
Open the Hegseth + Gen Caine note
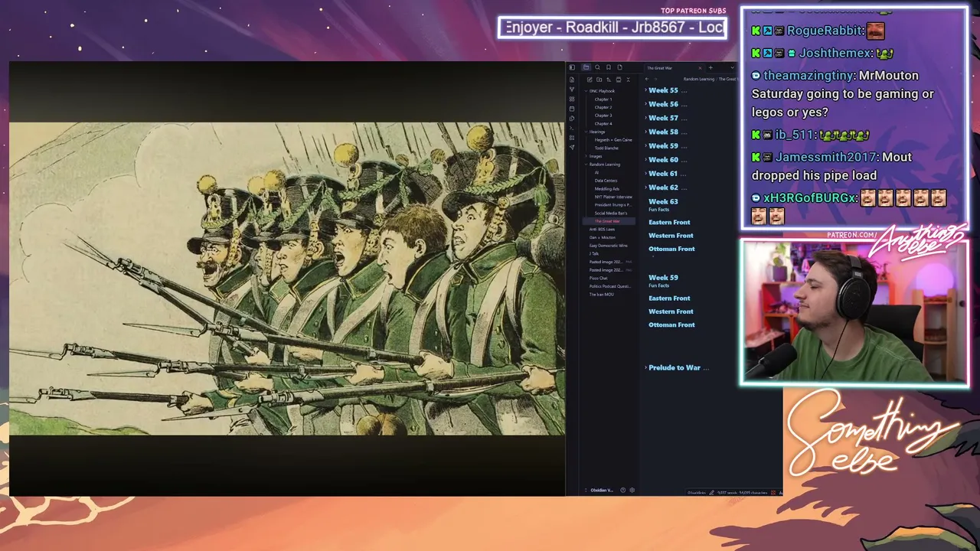[613, 140]
